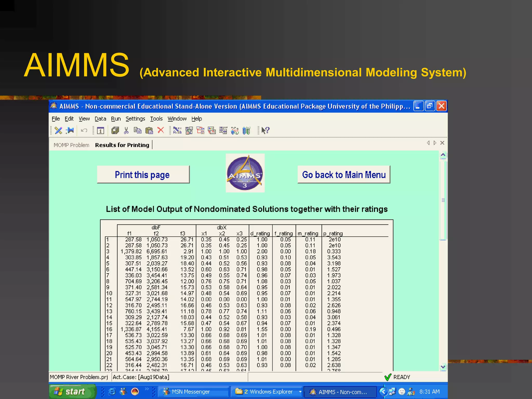Click the d_rating column header

tap(260, 233)
